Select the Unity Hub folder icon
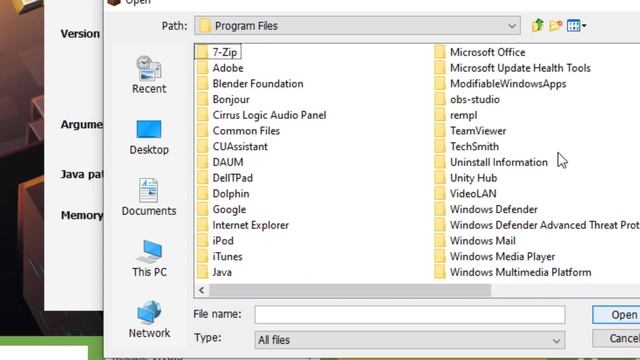The width and height of the screenshot is (640, 360). pos(440,178)
